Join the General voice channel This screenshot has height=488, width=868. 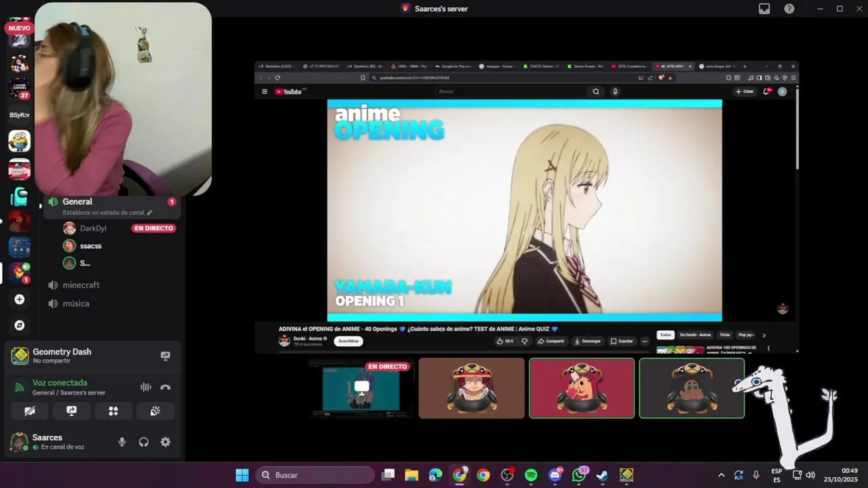(x=77, y=201)
